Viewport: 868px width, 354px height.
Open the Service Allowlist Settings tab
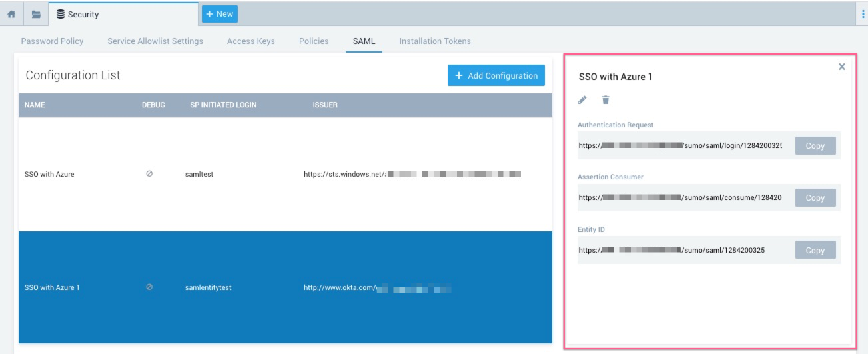[155, 41]
